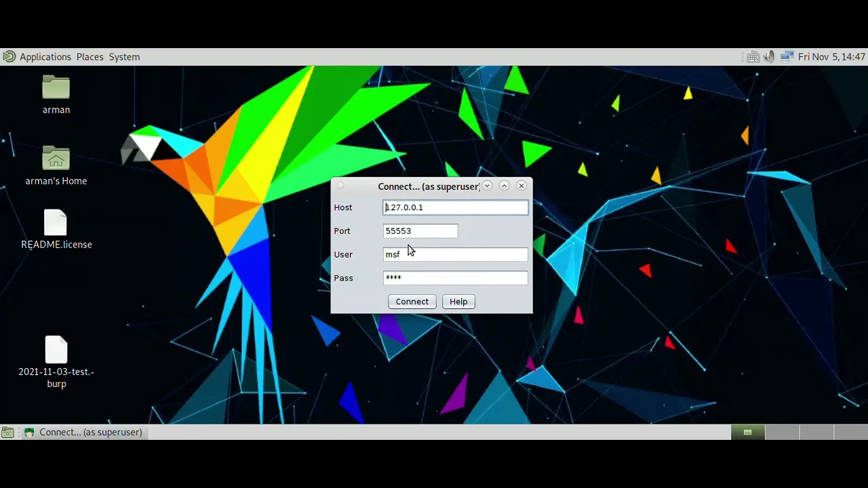
Task: Click into the User field containing msf
Action: 455,254
